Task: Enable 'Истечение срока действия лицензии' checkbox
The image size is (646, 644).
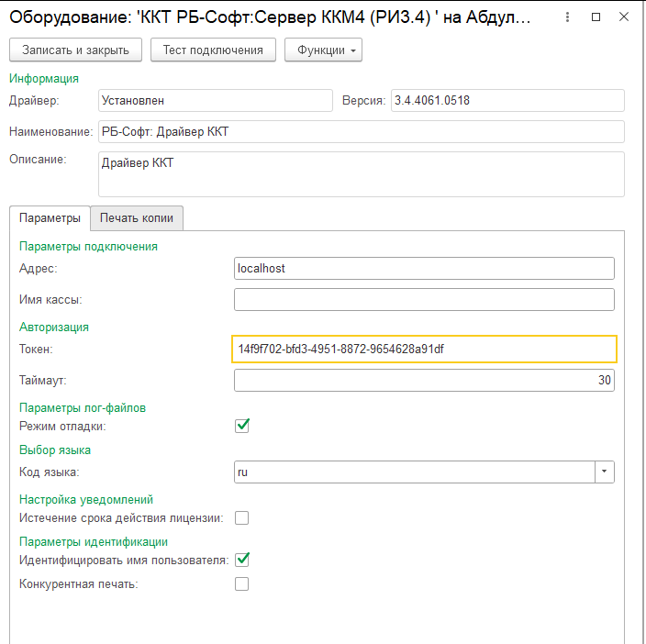Action: click(242, 518)
